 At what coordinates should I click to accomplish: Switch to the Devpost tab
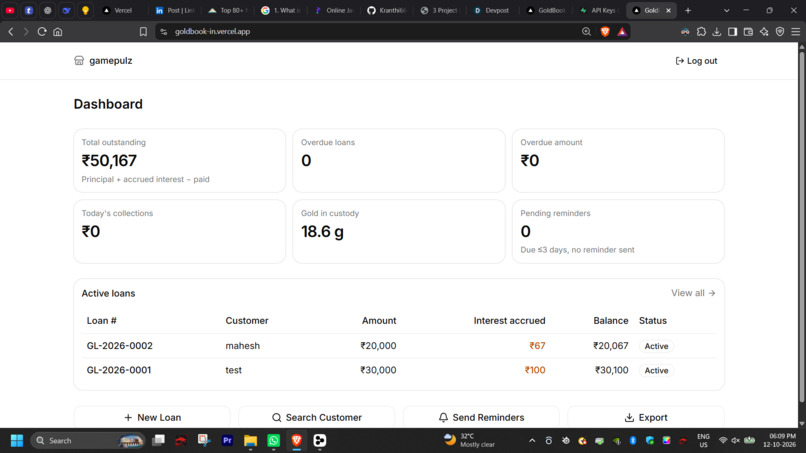[x=492, y=10]
